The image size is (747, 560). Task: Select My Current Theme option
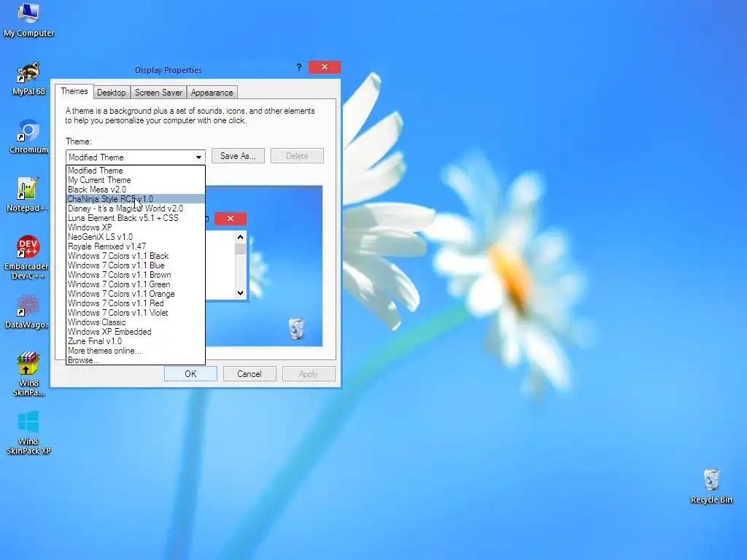tap(136, 180)
